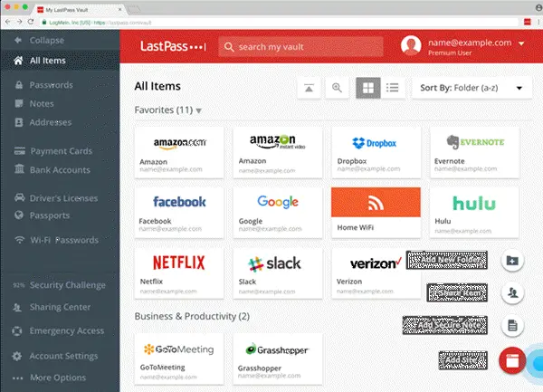Screen dimensions: 543x392
Task: Click the My LastPass Vault browser tab
Action: 80,10
